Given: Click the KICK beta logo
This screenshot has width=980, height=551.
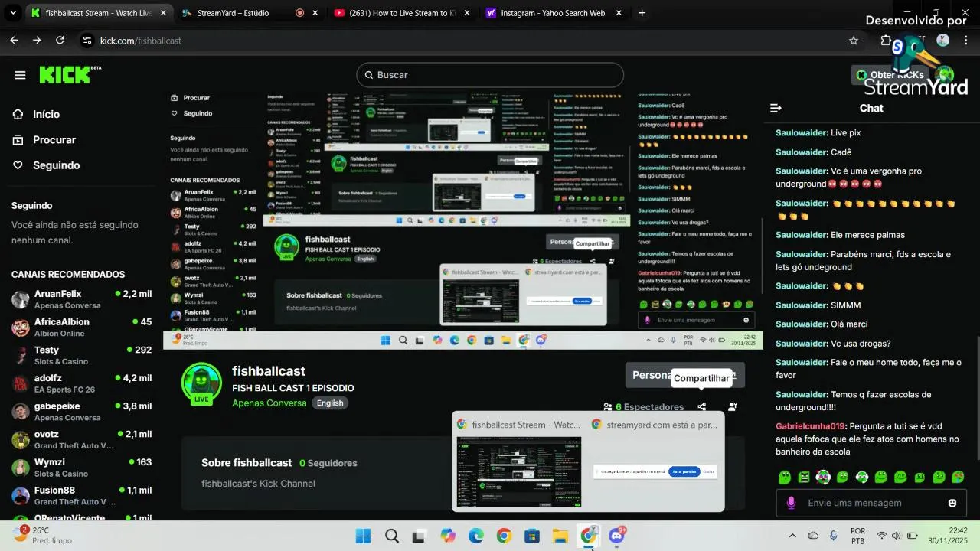Looking at the screenshot, I should point(70,74).
